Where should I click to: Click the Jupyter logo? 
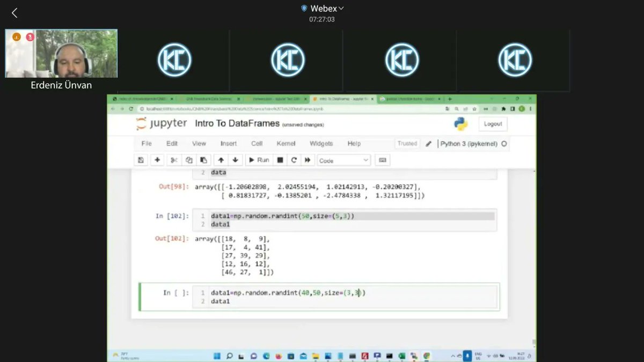161,124
